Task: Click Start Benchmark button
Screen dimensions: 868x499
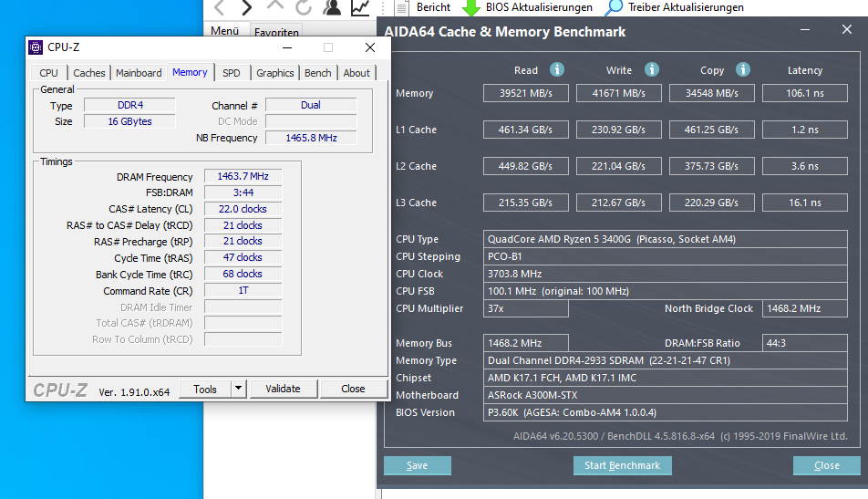Action: point(622,465)
